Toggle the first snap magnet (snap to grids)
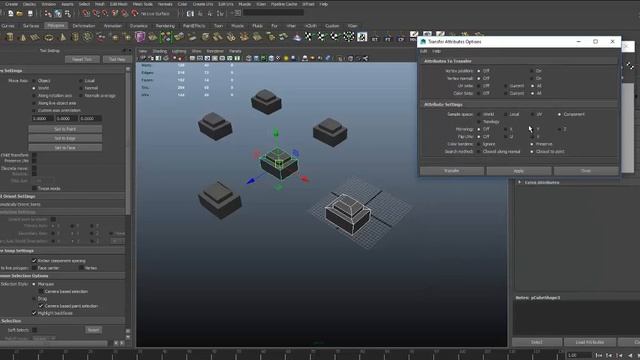The image size is (640, 360). [86, 13]
